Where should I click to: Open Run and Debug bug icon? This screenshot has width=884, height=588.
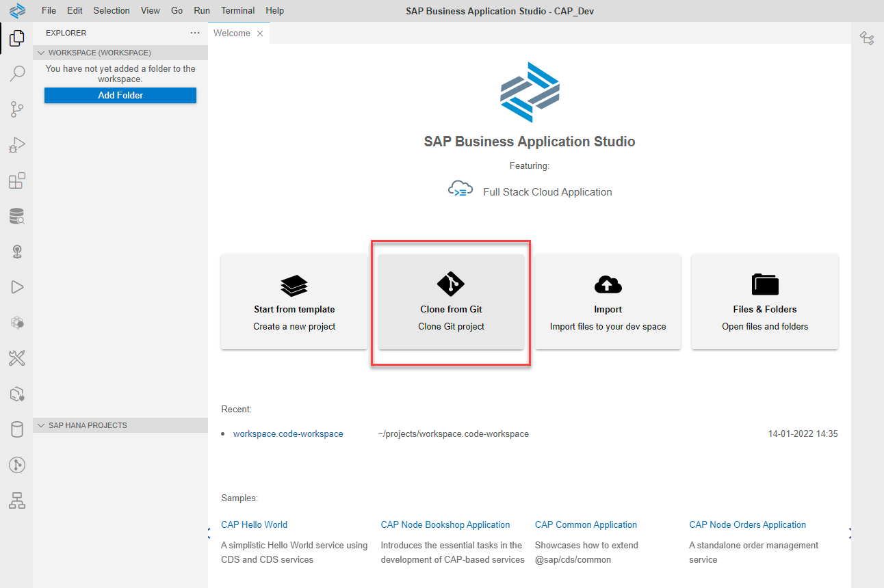coord(16,145)
